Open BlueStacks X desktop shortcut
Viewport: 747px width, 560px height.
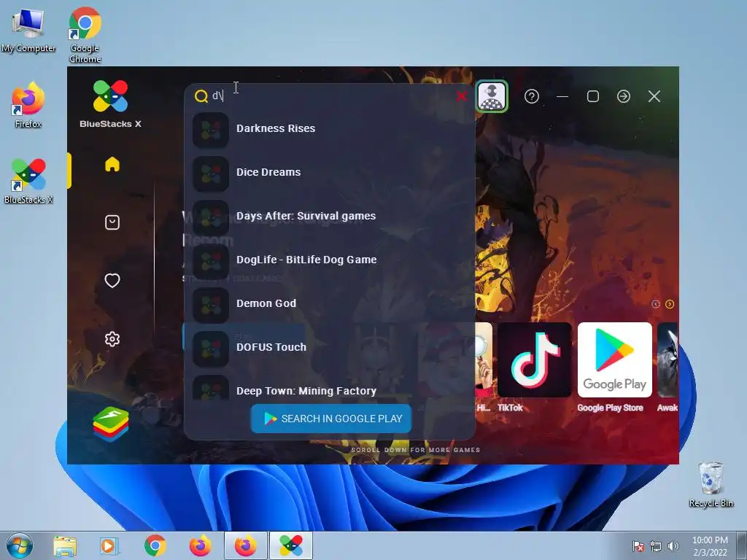(x=28, y=181)
